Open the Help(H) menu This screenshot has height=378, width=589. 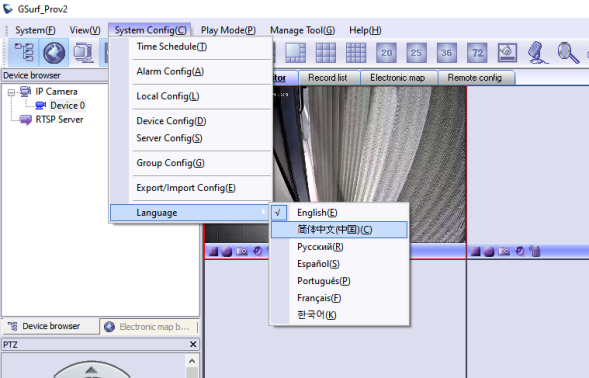[x=365, y=30]
